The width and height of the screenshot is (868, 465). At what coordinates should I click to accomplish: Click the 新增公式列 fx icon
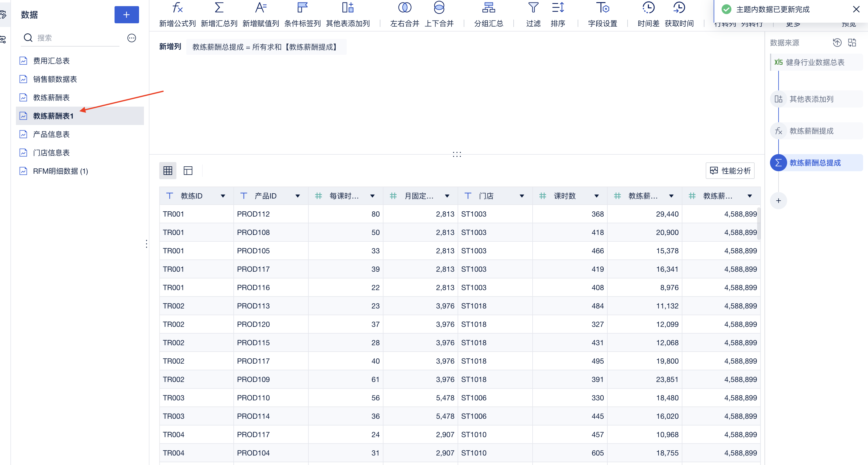(177, 8)
